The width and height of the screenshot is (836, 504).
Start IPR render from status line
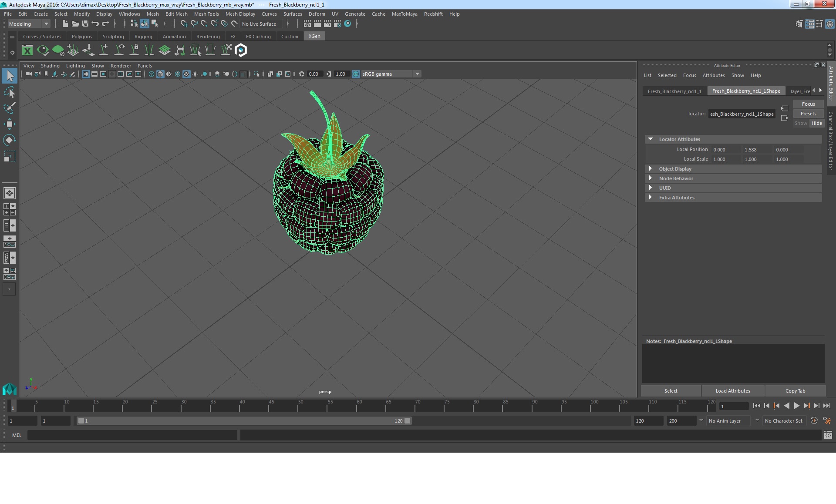pyautogui.click(x=327, y=24)
